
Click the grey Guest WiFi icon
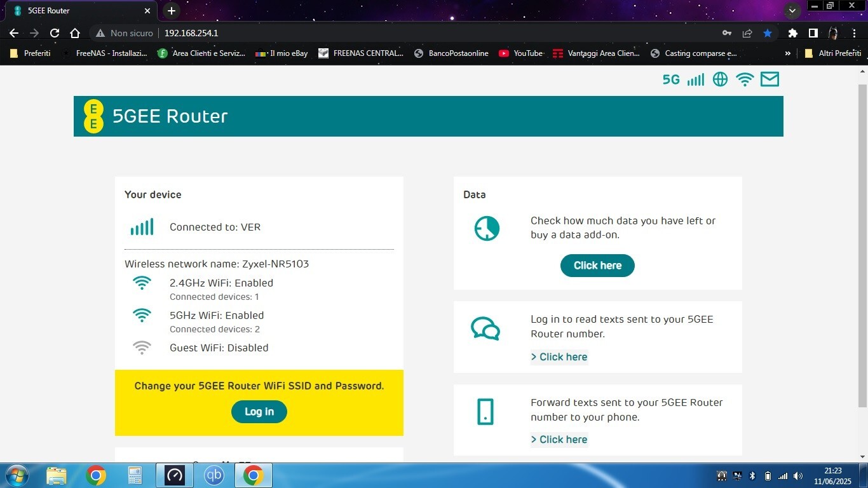pyautogui.click(x=142, y=348)
